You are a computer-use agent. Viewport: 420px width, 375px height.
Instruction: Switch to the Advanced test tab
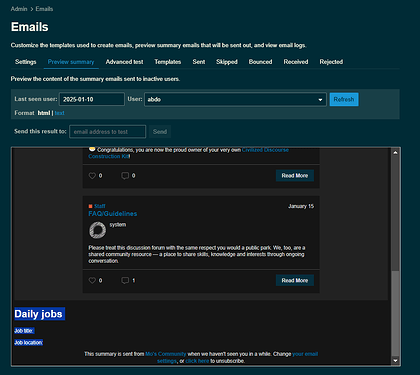(124, 62)
